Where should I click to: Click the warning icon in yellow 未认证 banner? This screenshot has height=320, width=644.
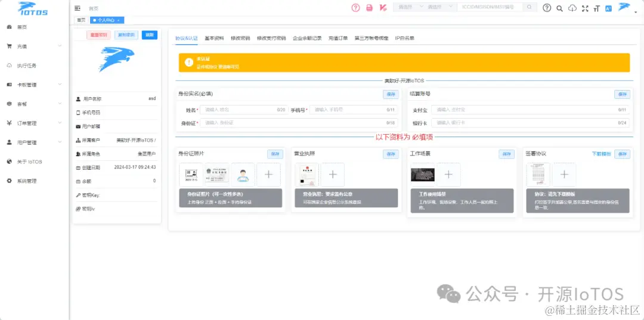tap(189, 63)
